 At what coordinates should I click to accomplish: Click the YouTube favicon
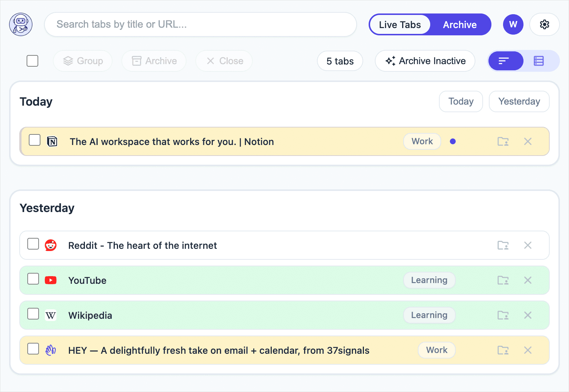point(51,280)
